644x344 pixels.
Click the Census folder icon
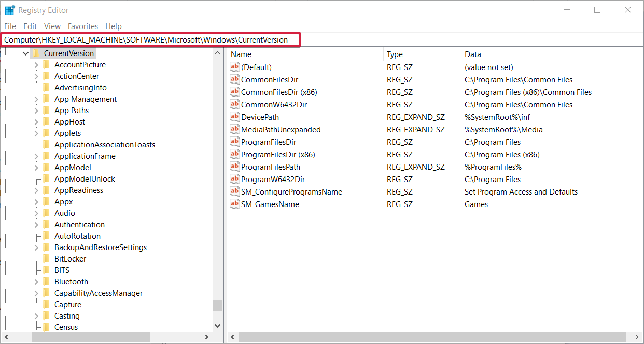coord(46,327)
